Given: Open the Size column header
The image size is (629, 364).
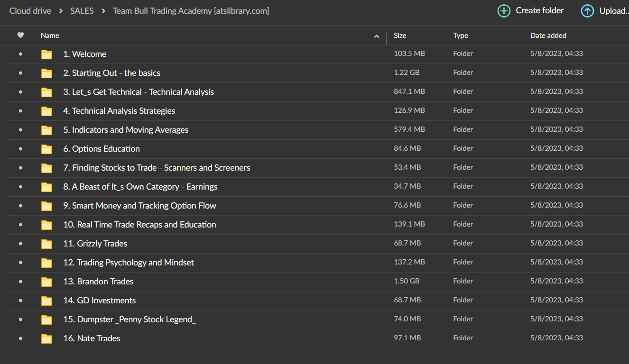Looking at the screenshot, I should point(400,35).
